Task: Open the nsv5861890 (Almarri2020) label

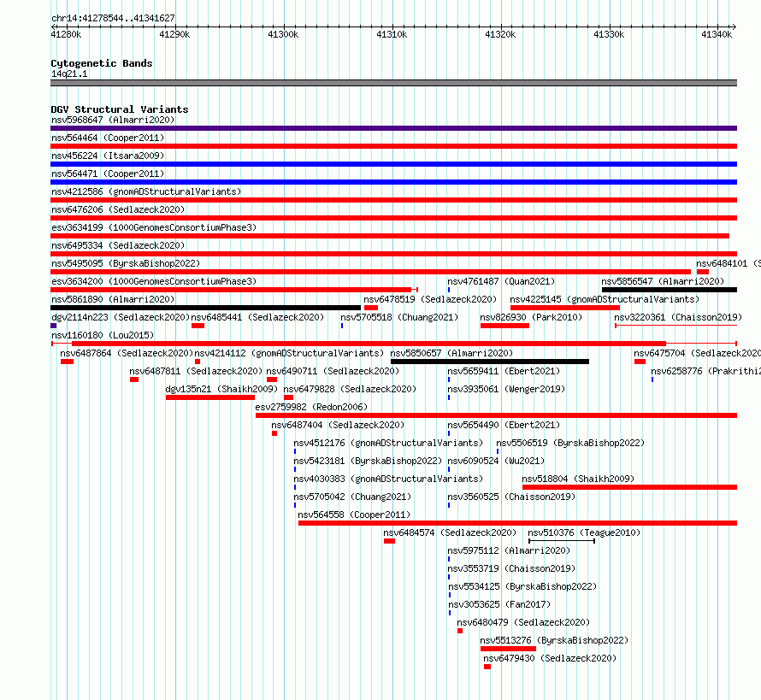Action: coord(113,299)
